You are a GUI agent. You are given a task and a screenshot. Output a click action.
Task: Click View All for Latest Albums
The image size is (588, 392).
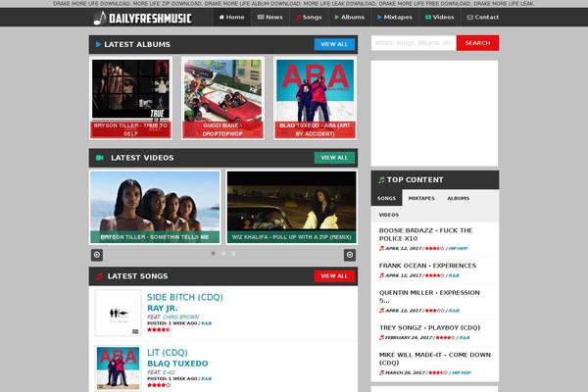coord(334,44)
